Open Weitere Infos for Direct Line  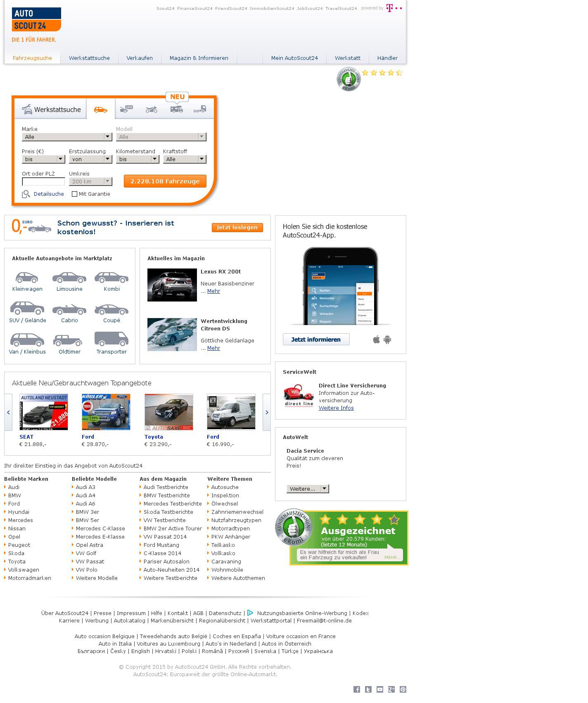(x=336, y=408)
